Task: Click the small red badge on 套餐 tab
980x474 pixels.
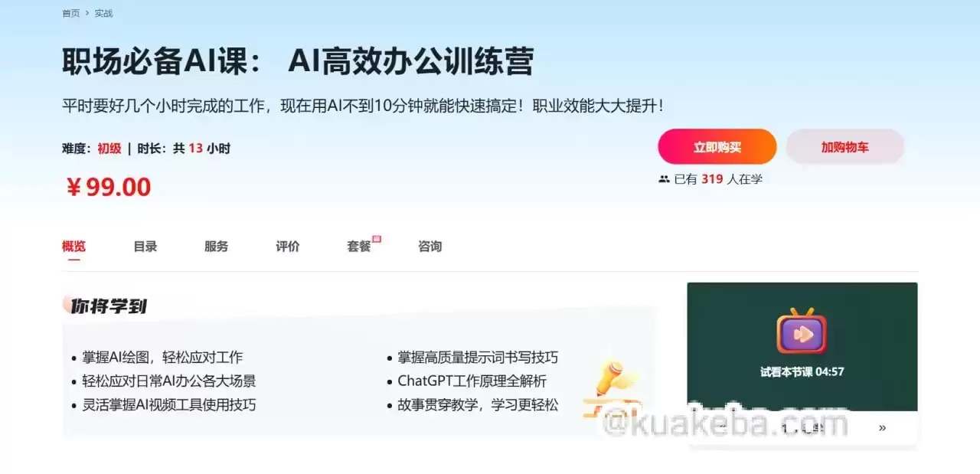Action: point(376,239)
